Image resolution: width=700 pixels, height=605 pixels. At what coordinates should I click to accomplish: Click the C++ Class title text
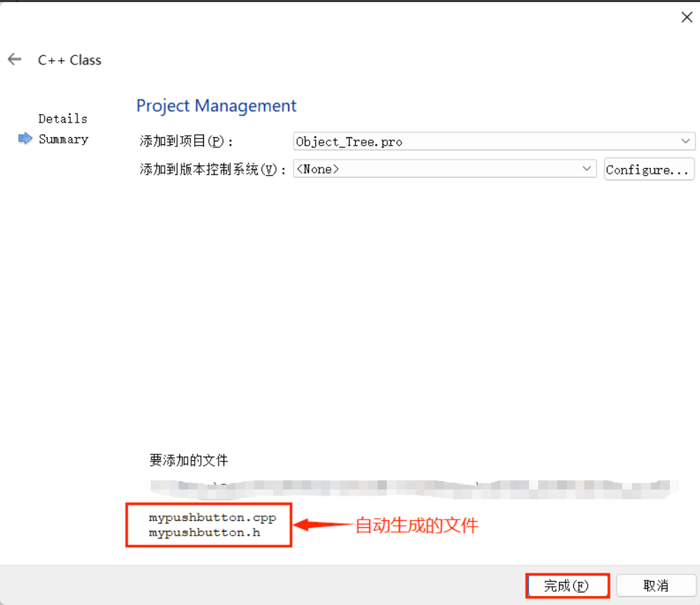69,60
